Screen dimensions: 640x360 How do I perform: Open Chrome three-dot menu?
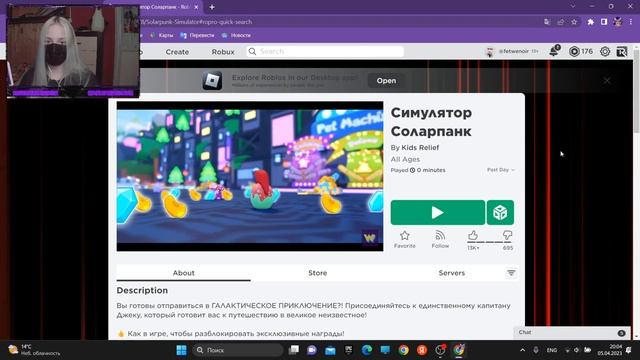(631, 22)
